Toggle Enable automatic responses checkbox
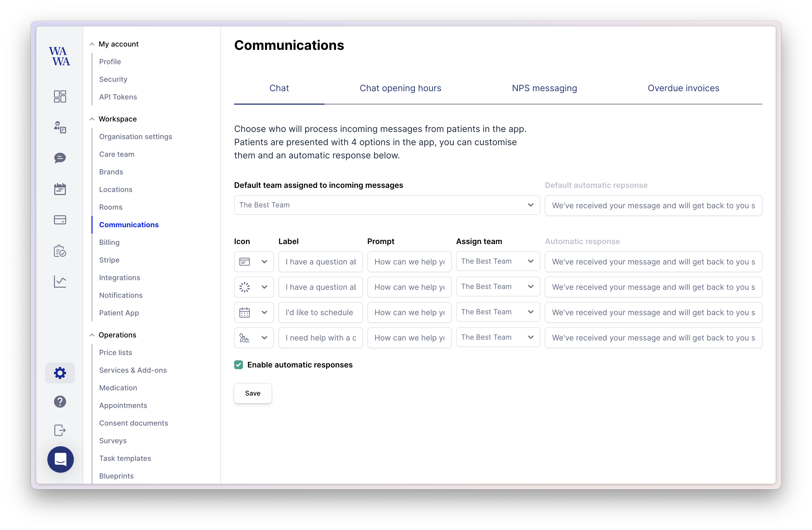 239,365
